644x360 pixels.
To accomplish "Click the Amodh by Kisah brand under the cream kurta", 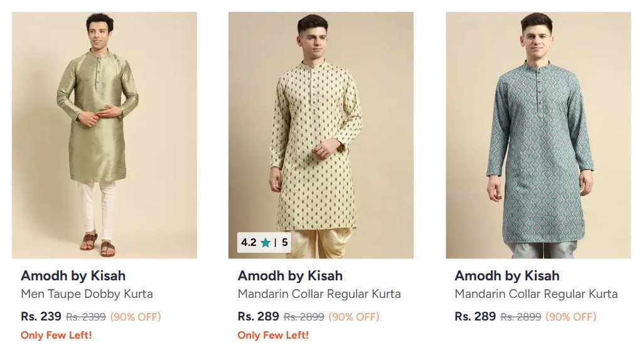I will click(290, 275).
